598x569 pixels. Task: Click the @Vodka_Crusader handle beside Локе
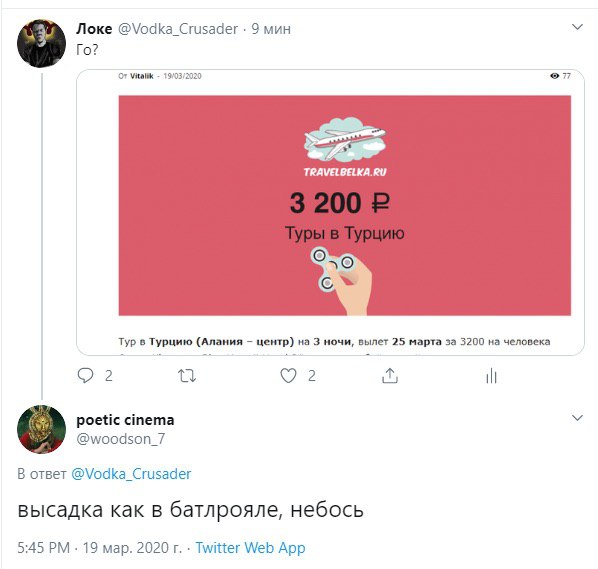tap(178, 29)
